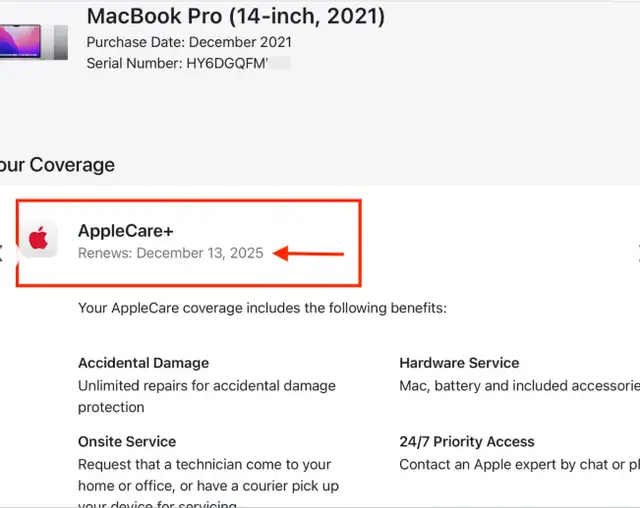Click the Mac, battery and included accessories text
This screenshot has width=640, height=508.
coord(520,386)
